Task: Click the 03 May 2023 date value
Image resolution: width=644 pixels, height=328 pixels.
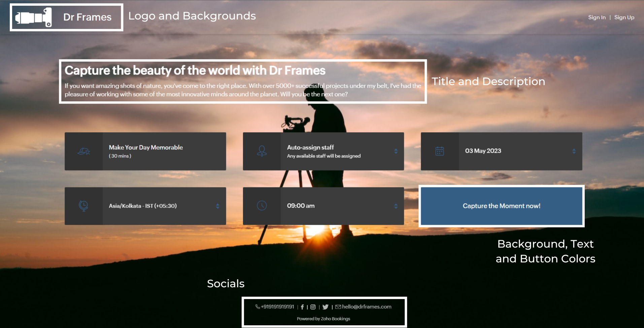Action: (483, 151)
